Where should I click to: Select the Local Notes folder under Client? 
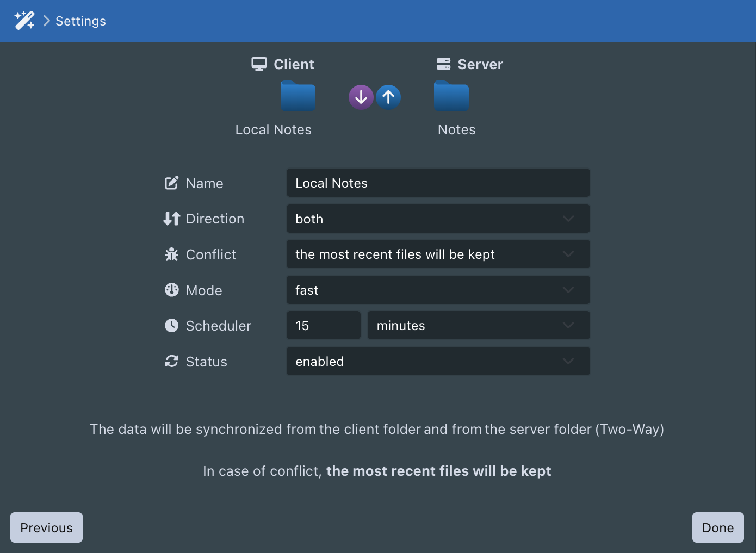(298, 97)
